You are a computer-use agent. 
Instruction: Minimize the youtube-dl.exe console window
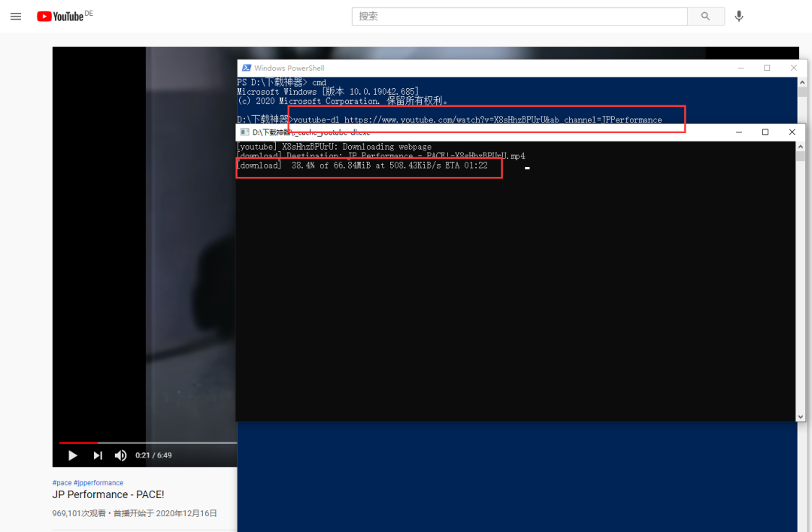[739, 132]
